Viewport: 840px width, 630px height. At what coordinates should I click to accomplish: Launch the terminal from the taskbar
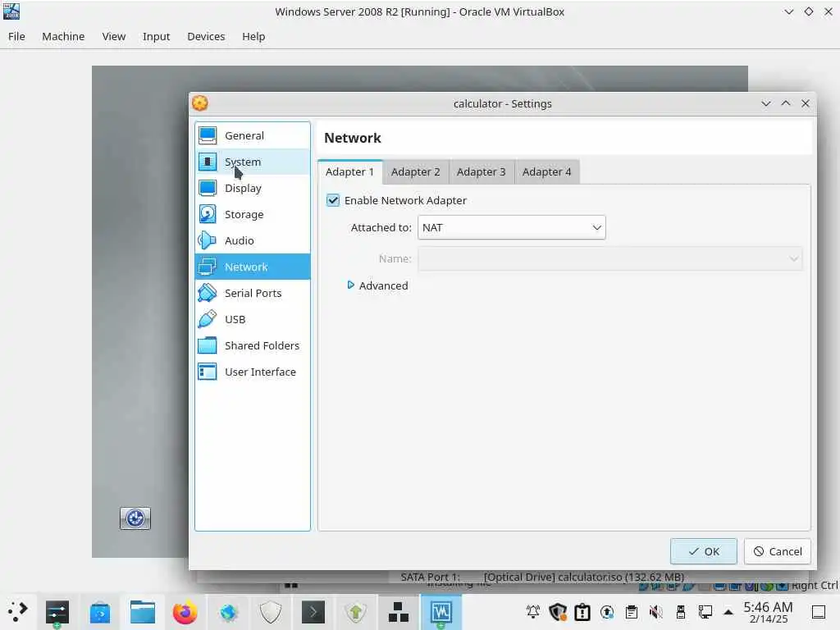(x=313, y=612)
